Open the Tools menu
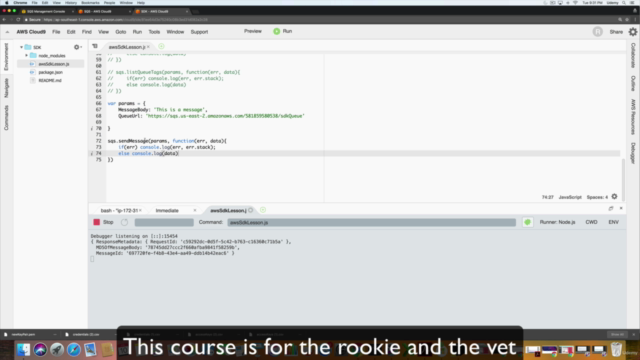 pos(154,32)
